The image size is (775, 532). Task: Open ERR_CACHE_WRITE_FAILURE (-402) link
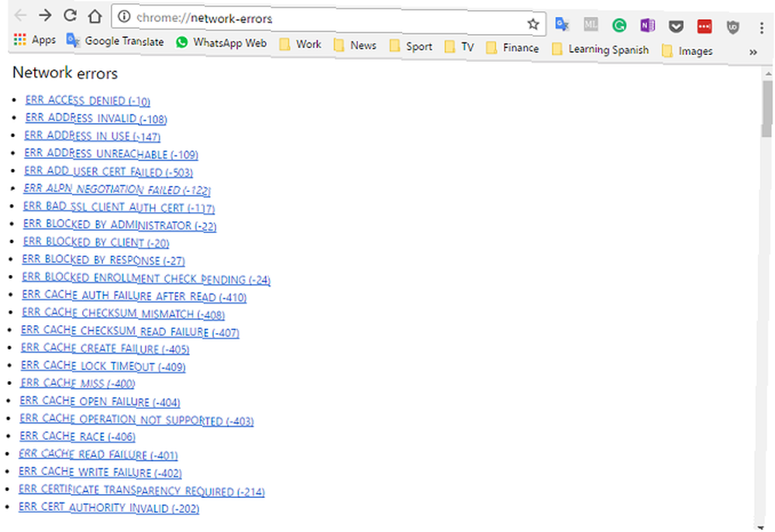[100, 472]
